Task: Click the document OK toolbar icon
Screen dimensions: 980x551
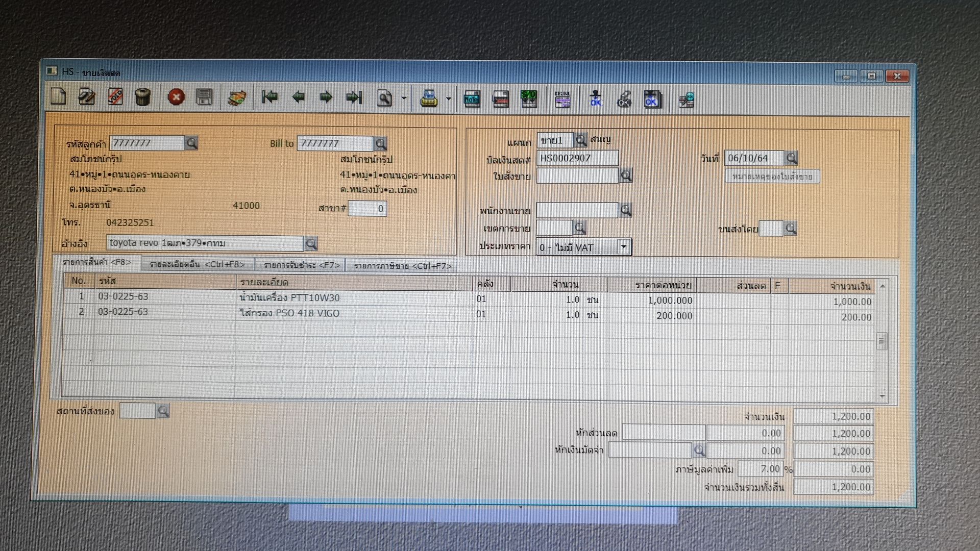Action: tap(652, 99)
